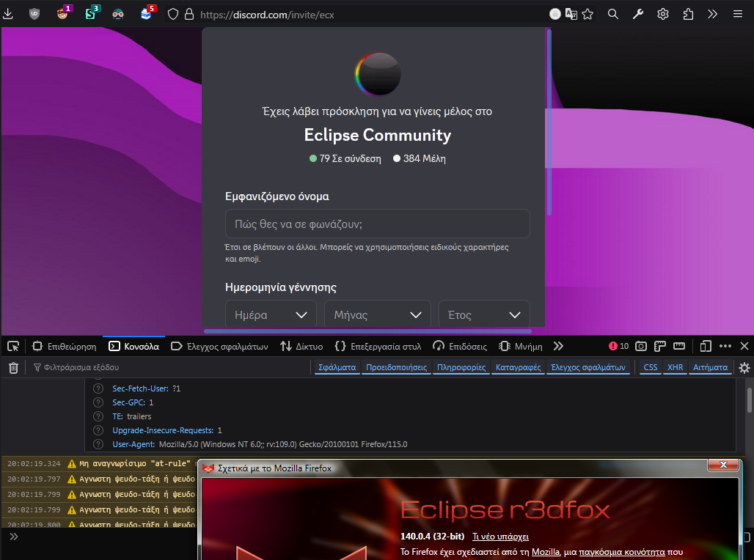Open browser settings gear icon

663,14
